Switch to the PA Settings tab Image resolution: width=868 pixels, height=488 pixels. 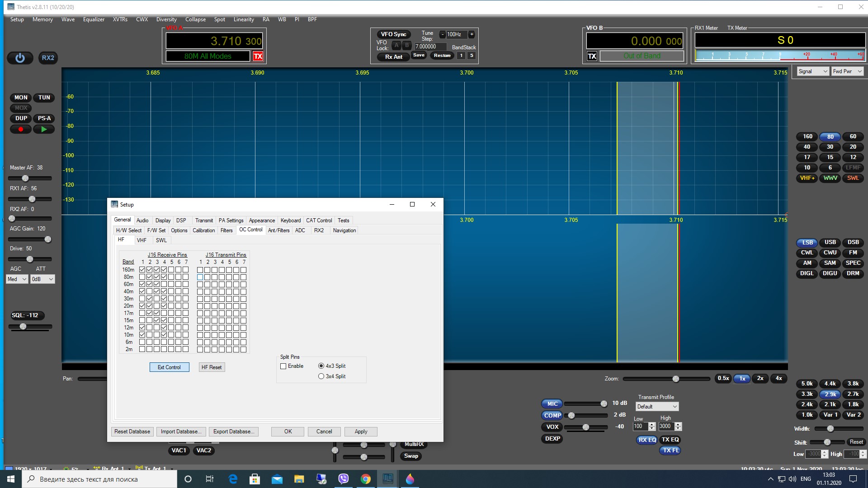pos(231,221)
